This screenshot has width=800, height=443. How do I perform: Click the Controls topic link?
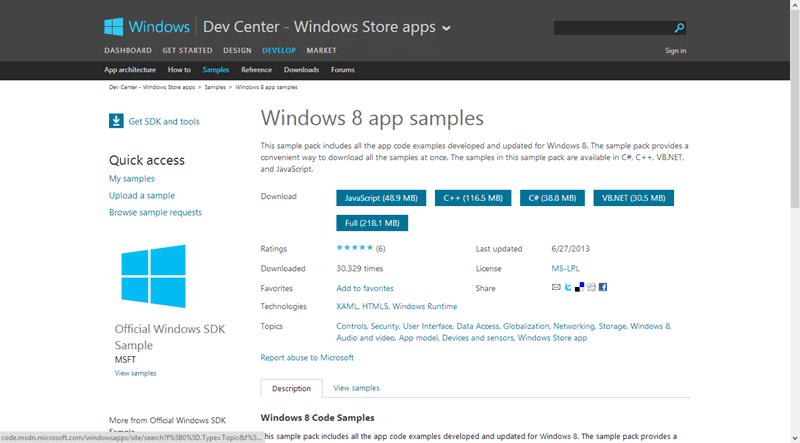click(x=351, y=326)
